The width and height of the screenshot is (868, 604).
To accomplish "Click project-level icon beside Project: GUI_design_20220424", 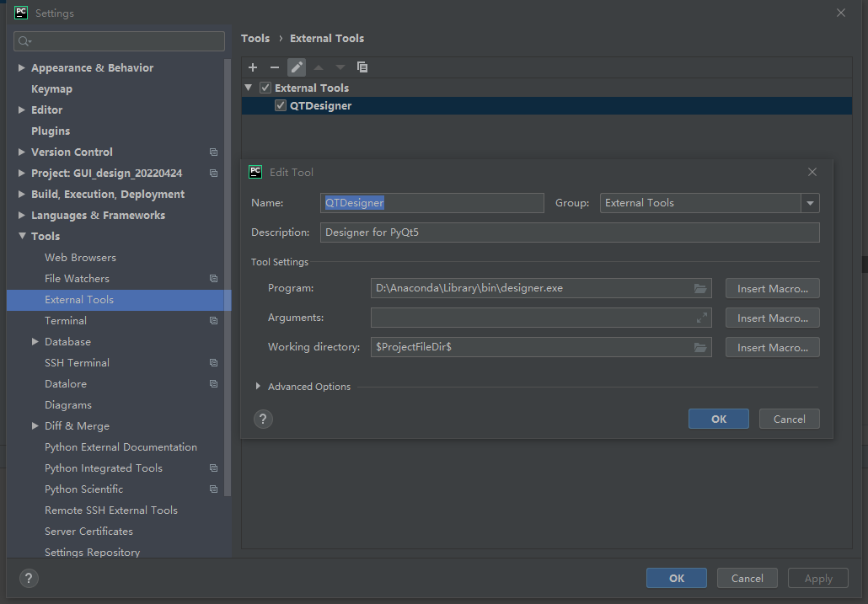I will 213,174.
